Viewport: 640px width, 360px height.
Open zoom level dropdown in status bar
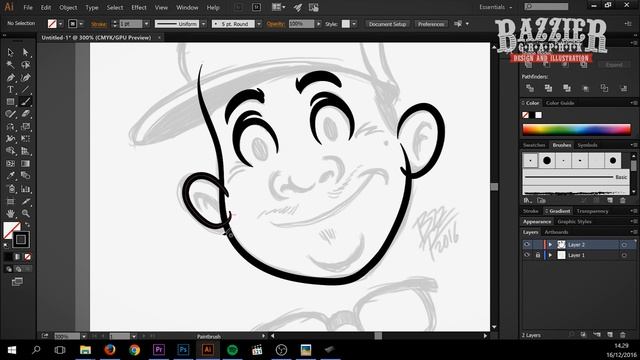click(x=84, y=336)
